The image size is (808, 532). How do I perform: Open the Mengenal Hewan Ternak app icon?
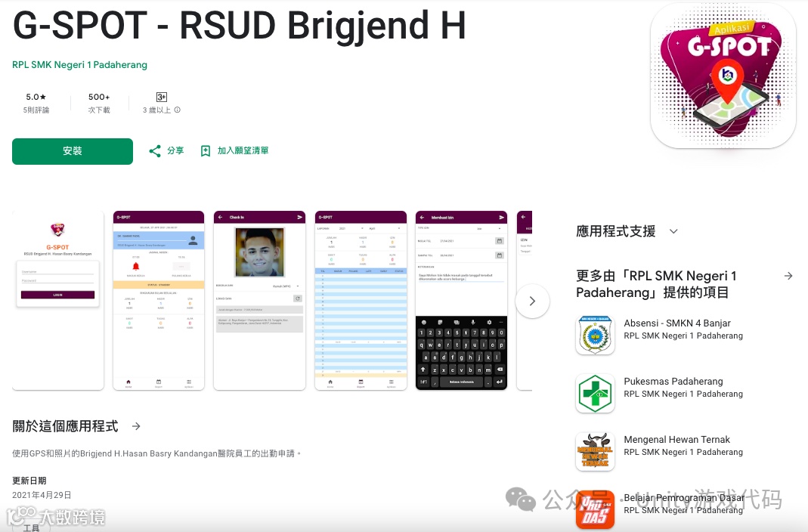(595, 452)
